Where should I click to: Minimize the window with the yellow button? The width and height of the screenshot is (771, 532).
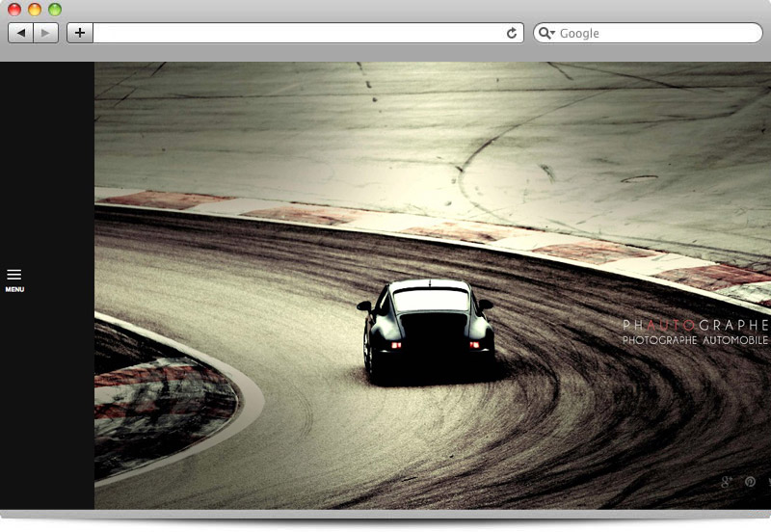point(35,10)
